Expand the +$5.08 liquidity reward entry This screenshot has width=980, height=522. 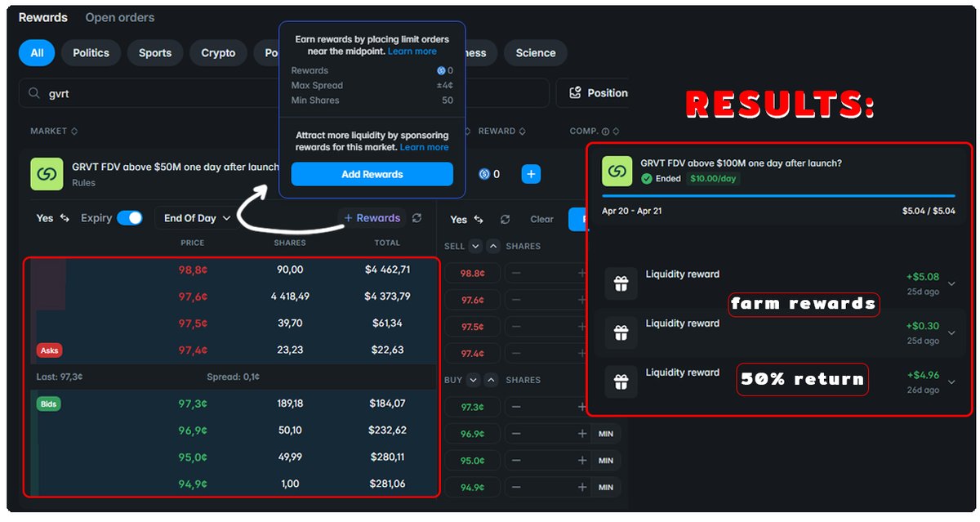point(951,283)
